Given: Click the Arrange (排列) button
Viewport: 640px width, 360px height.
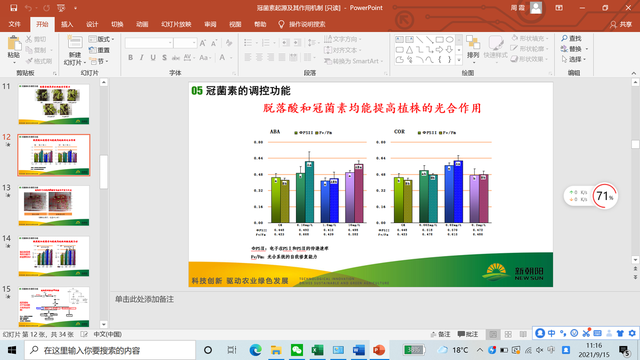Looking at the screenshot, I should [x=473, y=49].
